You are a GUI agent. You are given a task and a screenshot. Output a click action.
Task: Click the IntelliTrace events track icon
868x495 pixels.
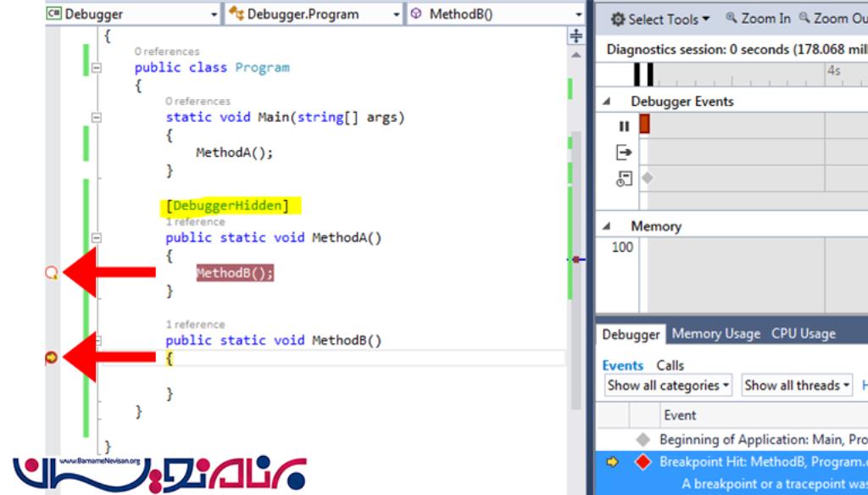pyautogui.click(x=624, y=179)
